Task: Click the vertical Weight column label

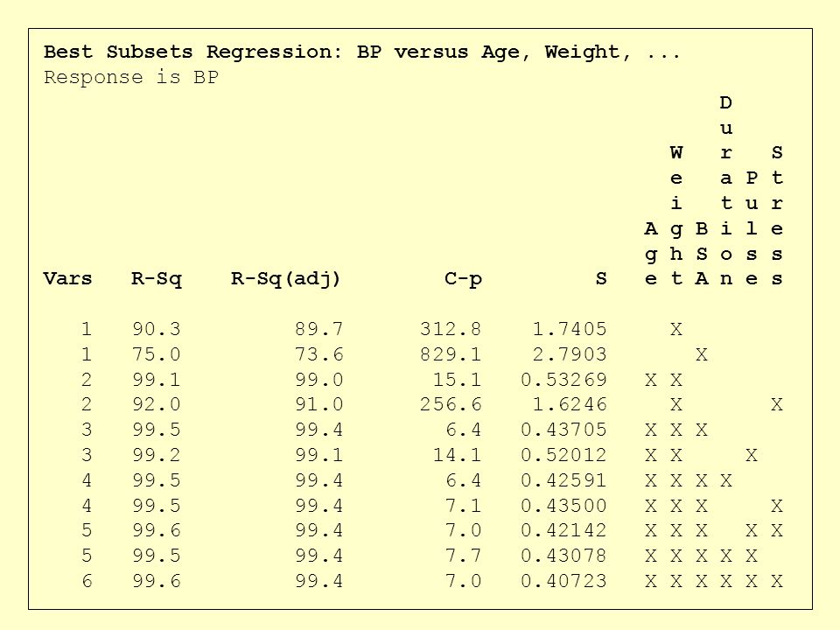Action: click(676, 215)
